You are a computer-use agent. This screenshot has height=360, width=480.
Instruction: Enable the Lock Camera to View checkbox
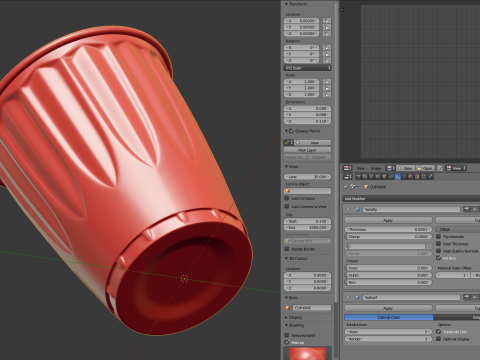point(287,206)
